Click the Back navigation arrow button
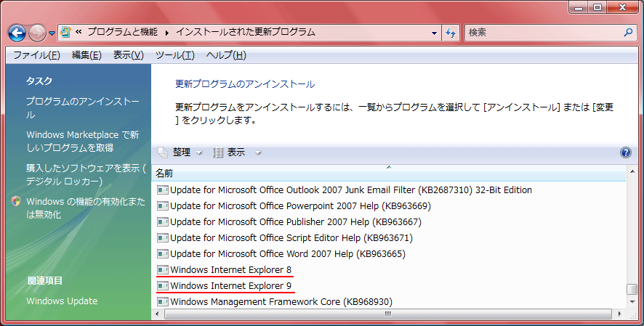This screenshot has width=644, height=326. (x=17, y=33)
